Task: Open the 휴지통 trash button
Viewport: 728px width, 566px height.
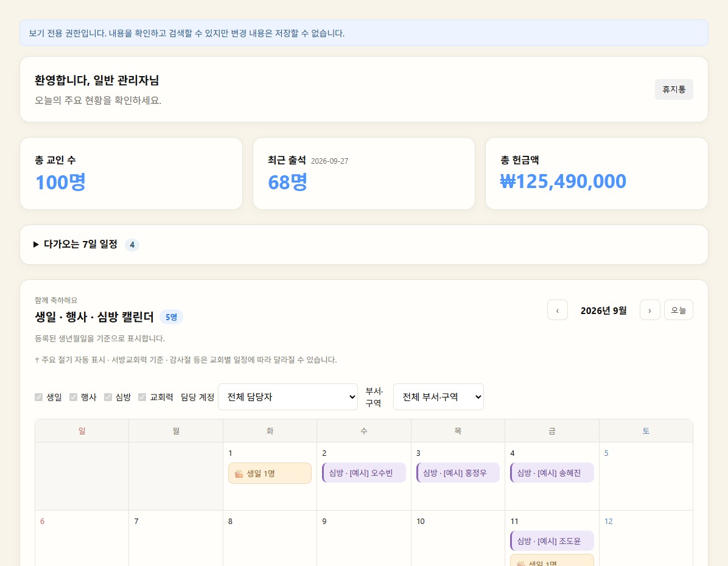Action: point(674,89)
